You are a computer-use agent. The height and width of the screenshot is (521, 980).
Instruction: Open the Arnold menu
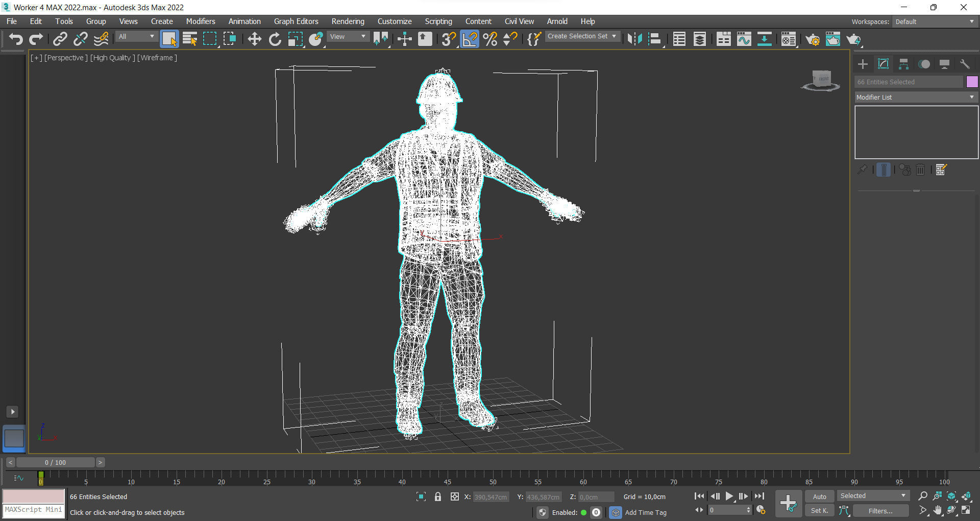coord(557,21)
